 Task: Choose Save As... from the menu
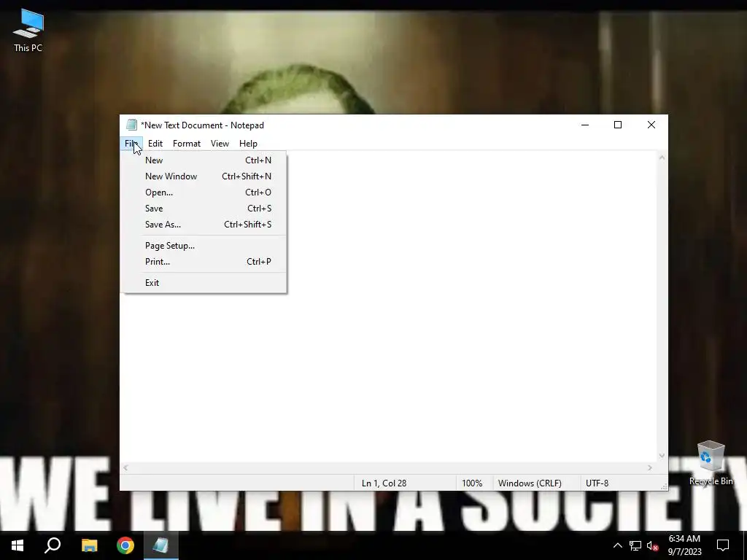pos(205,225)
